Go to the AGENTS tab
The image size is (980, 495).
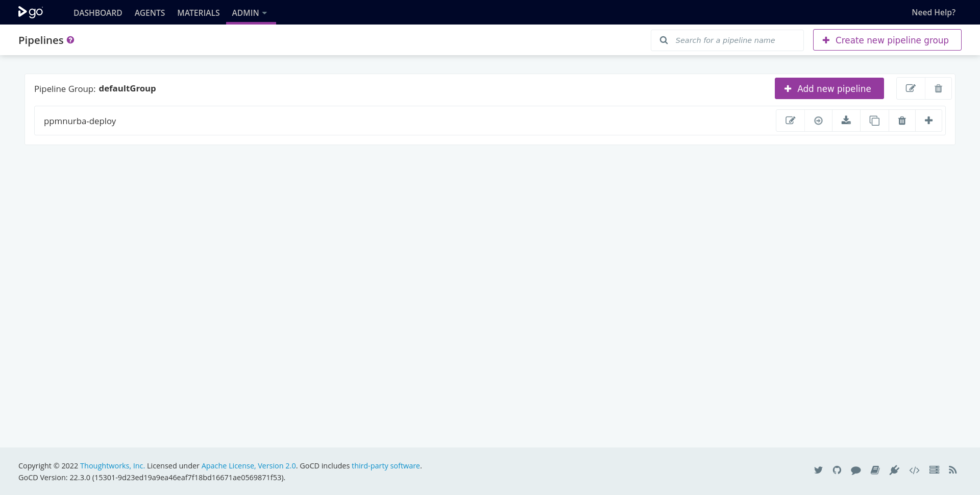[x=150, y=13]
